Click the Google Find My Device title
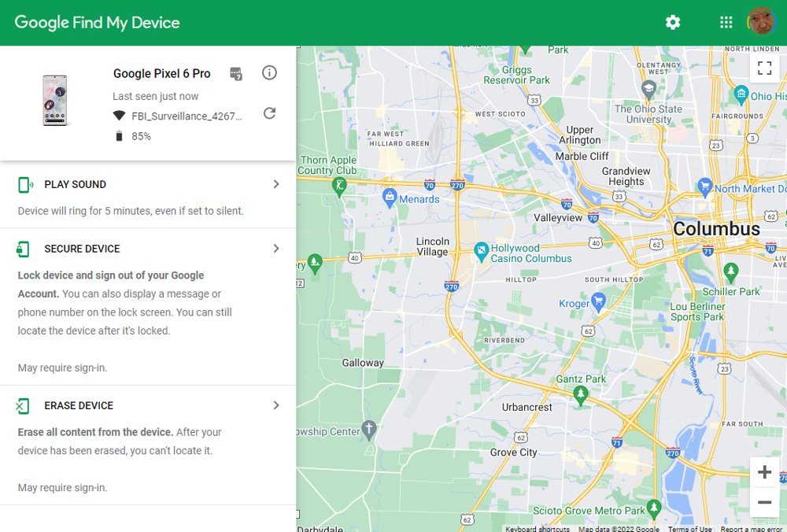Viewport: 787px width, 532px height. coord(97,23)
